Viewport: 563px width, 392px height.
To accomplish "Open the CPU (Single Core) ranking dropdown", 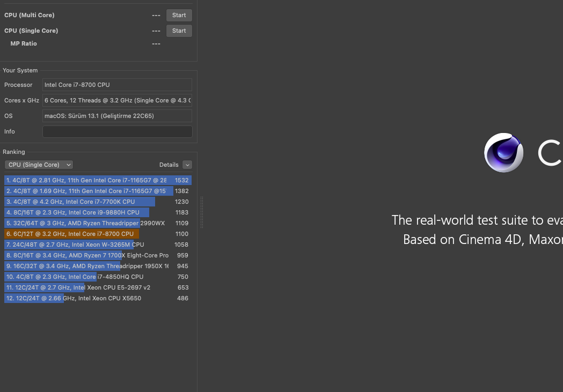I will click(x=39, y=165).
